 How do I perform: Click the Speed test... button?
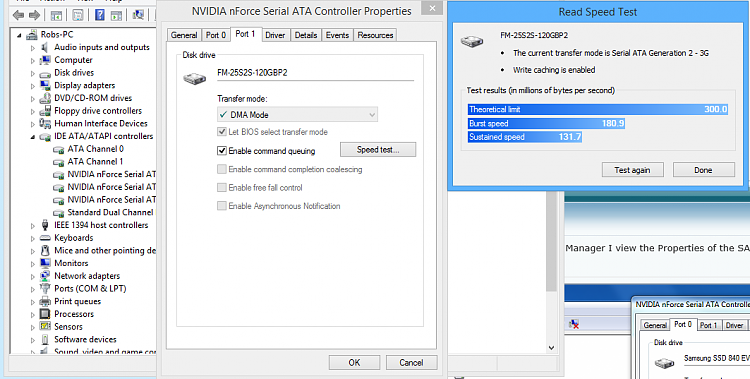378,150
